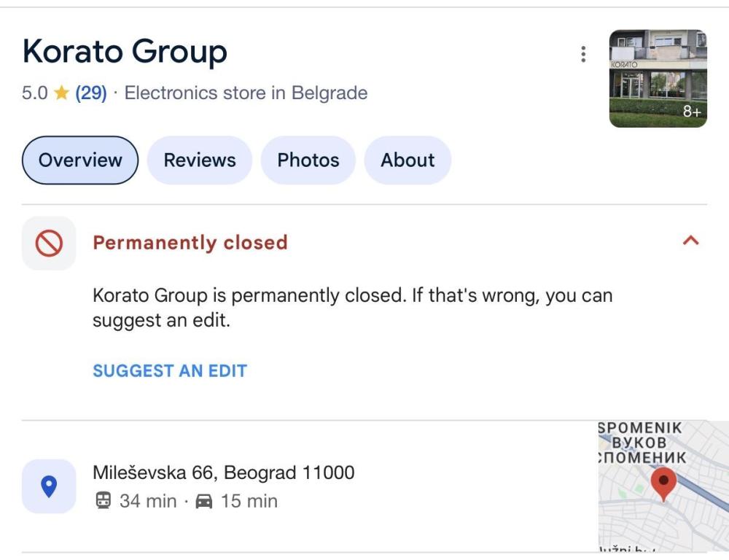Screen dimensions: 729x560
Task: Show the About tab
Action: pos(408,160)
